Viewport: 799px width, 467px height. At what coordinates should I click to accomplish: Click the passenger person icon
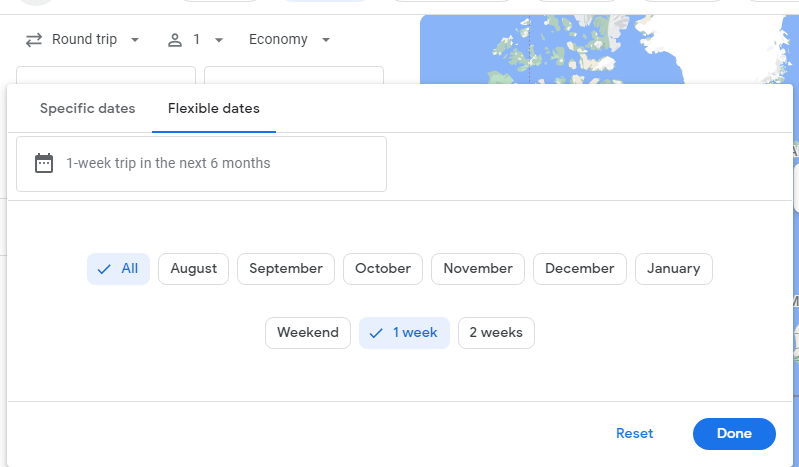(175, 40)
